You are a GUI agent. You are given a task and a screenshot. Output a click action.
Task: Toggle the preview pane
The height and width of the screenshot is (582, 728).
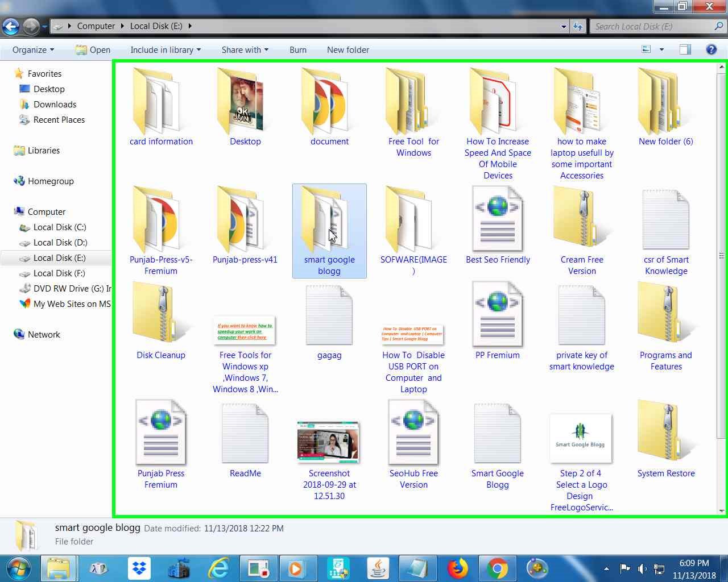point(685,49)
